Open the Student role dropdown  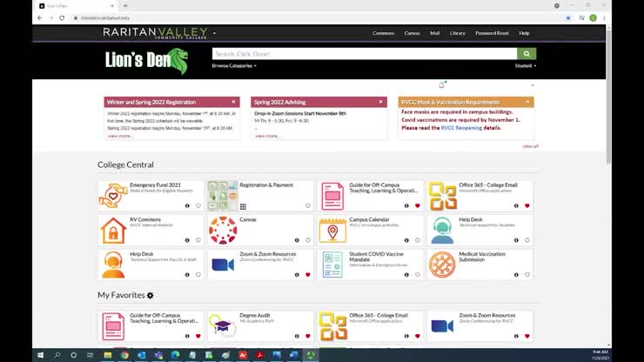525,66
